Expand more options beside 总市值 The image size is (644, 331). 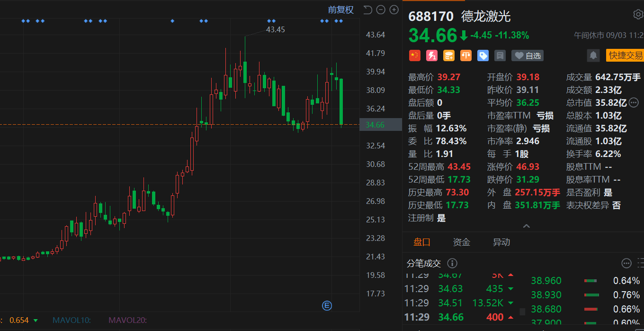click(634, 102)
